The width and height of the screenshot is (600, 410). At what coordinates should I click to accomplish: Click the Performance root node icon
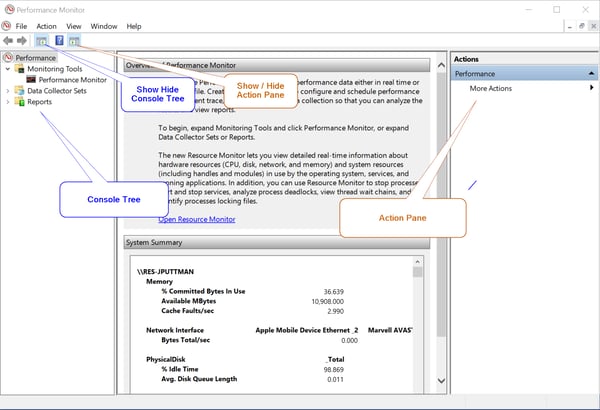8,58
